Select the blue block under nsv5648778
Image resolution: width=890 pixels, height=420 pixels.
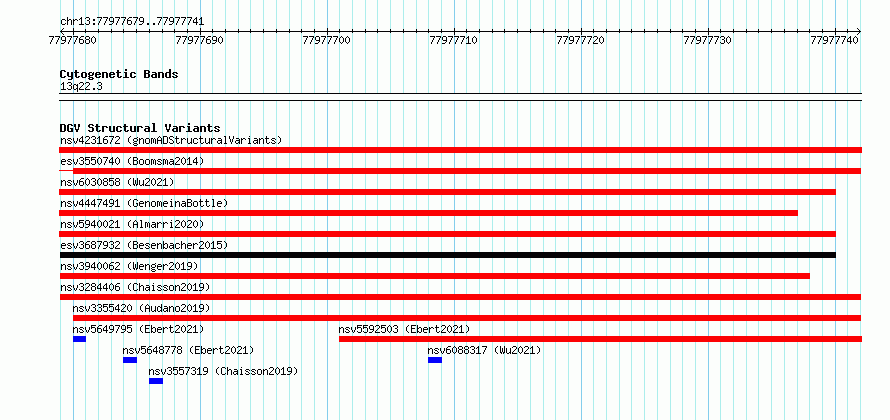(x=130, y=360)
